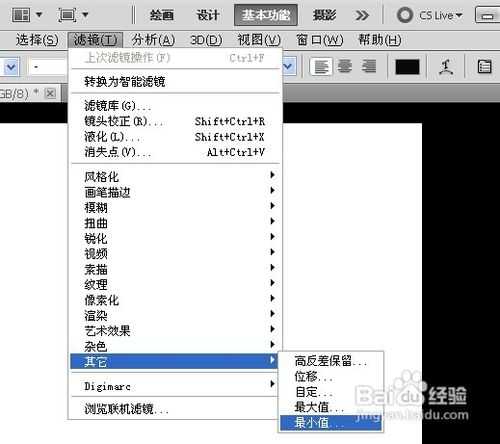Select the 基本功能 workspace button
The image size is (500, 444).
(x=266, y=15)
